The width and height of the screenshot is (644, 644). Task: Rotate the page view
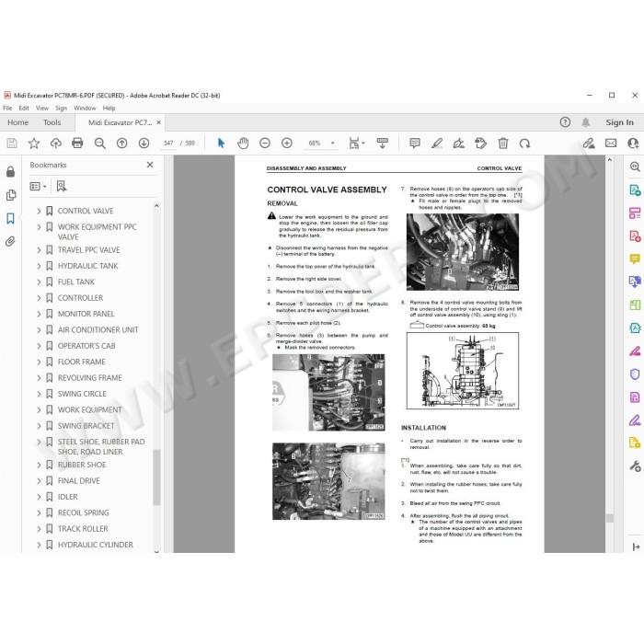coord(525,143)
